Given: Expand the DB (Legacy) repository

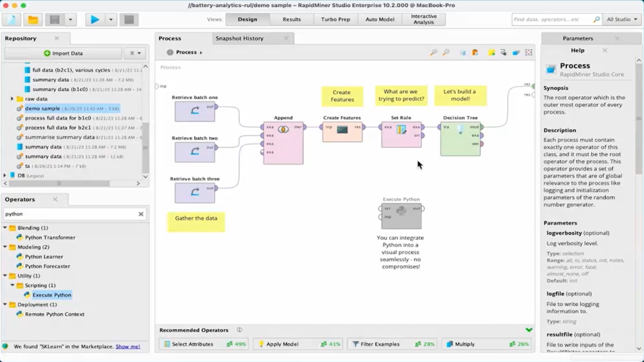Looking at the screenshot, I should pos(5,175).
